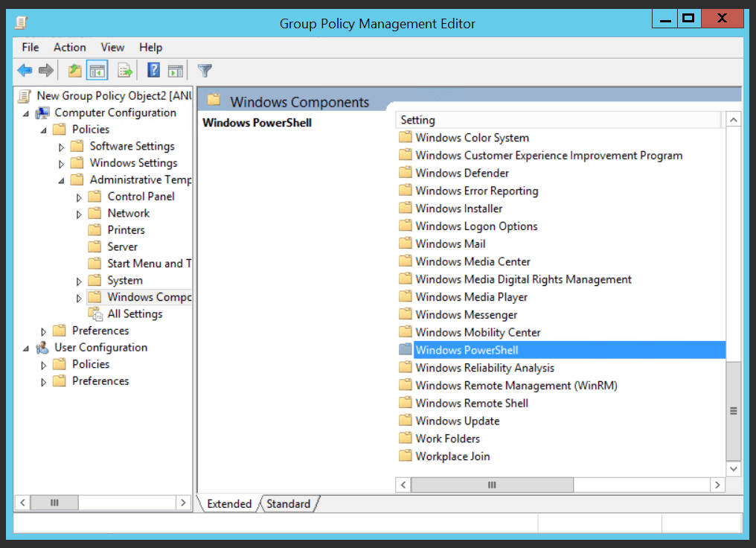
Task: Select Windows Update from the list
Action: (x=456, y=420)
